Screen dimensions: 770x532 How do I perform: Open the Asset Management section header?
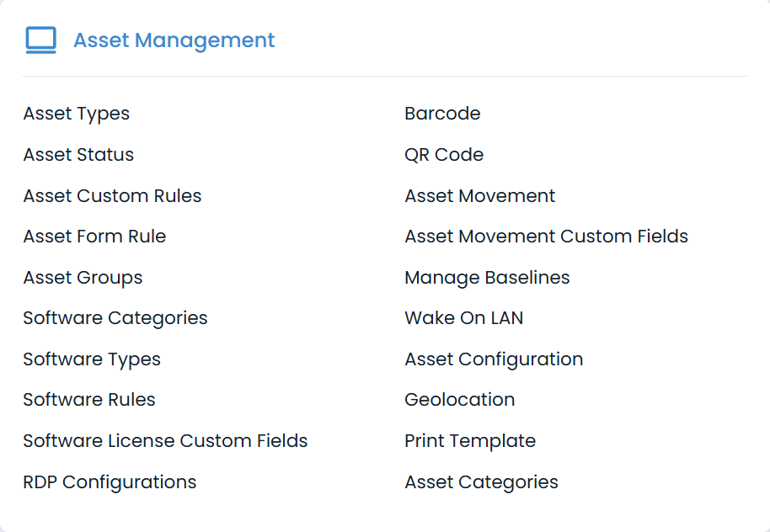coord(174,40)
